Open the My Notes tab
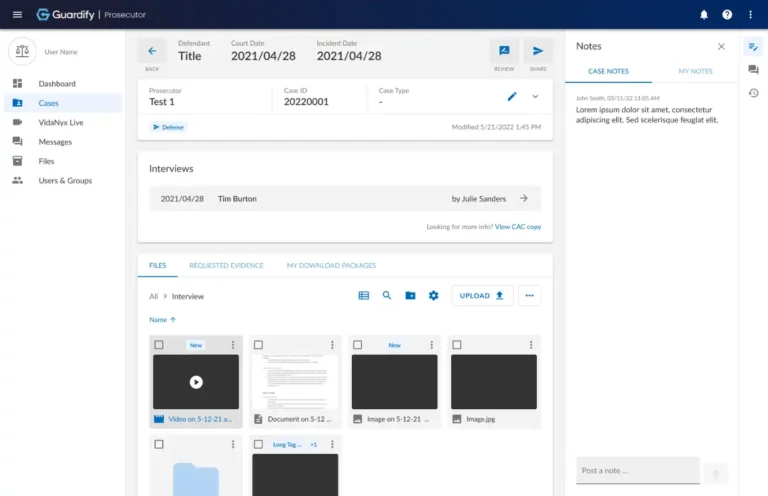The height and width of the screenshot is (496, 768). [695, 72]
